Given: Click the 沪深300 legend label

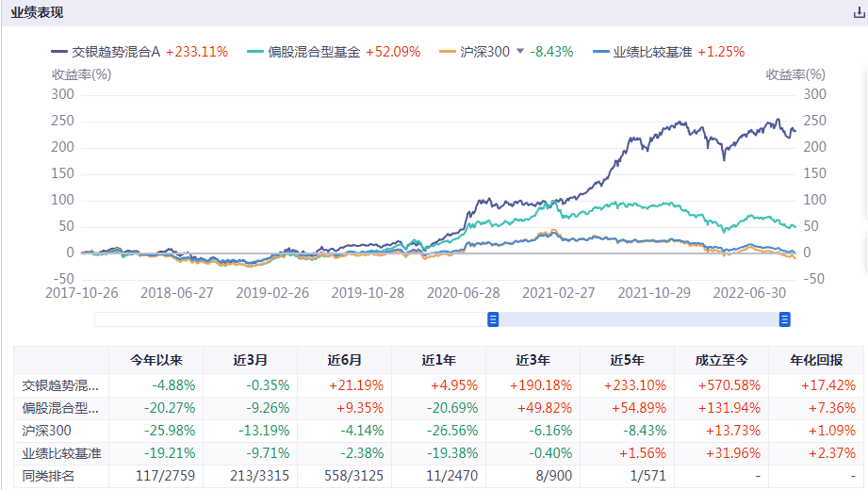Looking at the screenshot, I should coord(485,53).
